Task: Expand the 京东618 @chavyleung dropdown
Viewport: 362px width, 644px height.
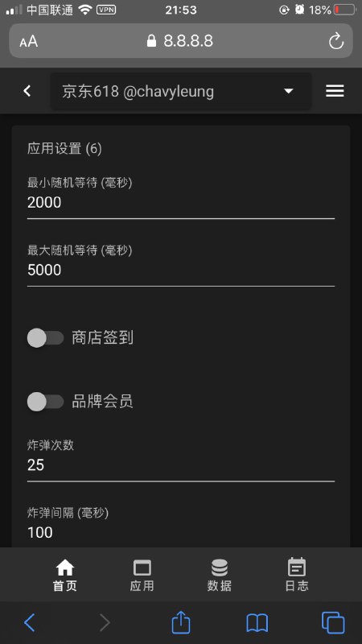Action: [x=180, y=91]
